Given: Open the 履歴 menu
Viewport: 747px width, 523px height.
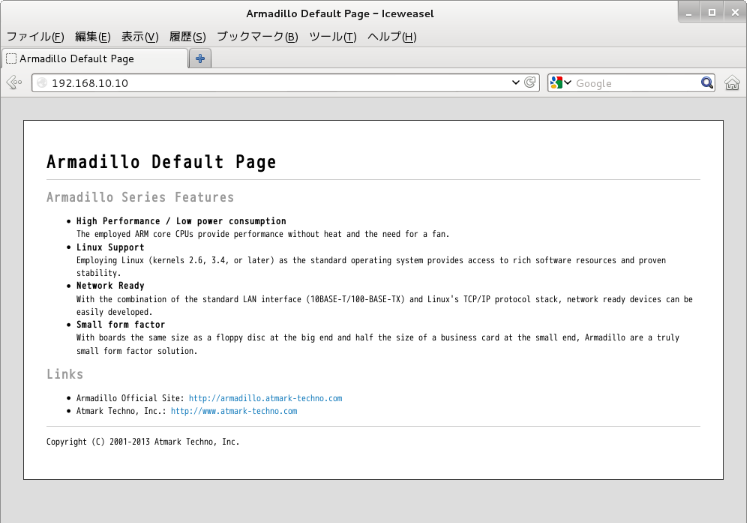Looking at the screenshot, I should (187, 37).
